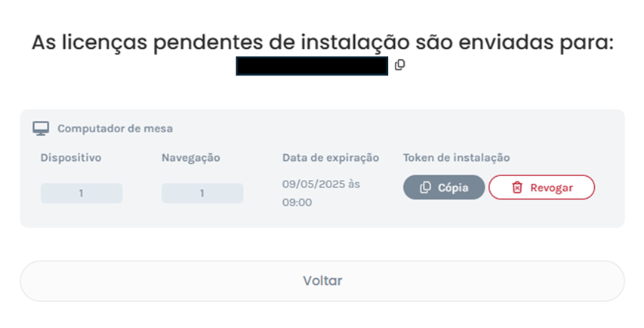Click the desktop computer monitor icon
The image size is (644, 328).
(x=41, y=128)
